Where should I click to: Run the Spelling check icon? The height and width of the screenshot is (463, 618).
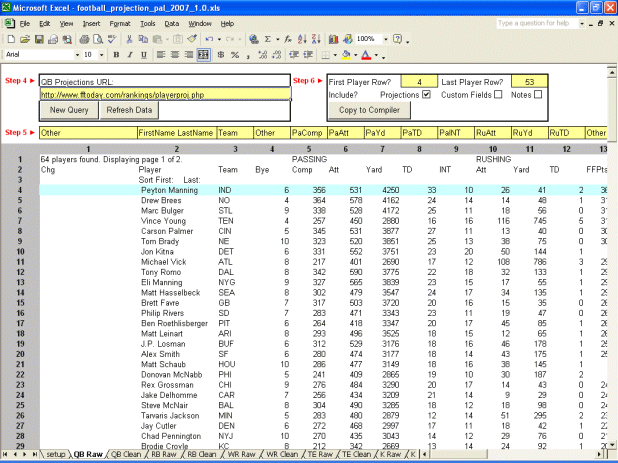coord(112,39)
